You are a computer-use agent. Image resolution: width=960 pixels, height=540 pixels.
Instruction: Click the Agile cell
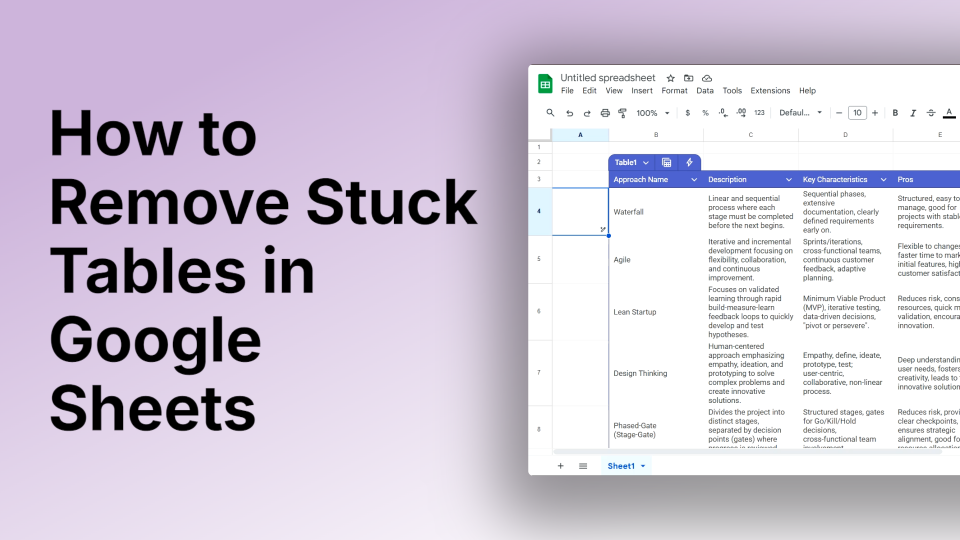coord(656,260)
